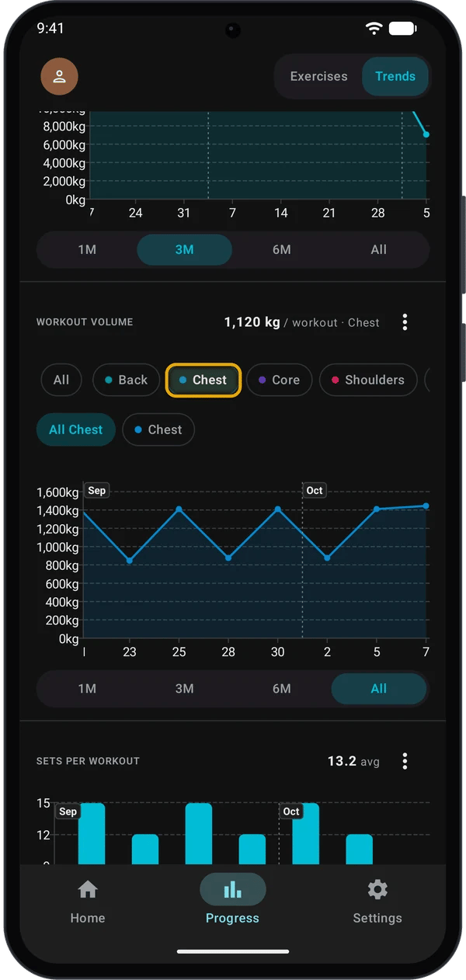Tap the first Sep bar in sets chart

coord(92,834)
